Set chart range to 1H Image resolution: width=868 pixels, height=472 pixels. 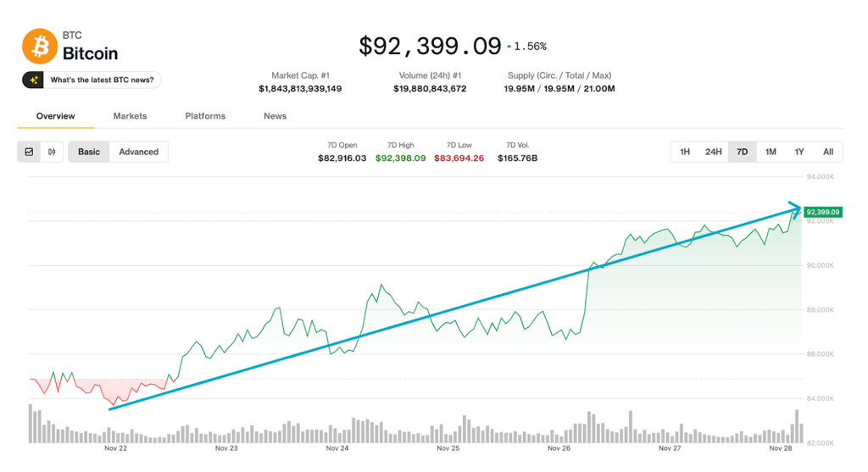(x=685, y=152)
